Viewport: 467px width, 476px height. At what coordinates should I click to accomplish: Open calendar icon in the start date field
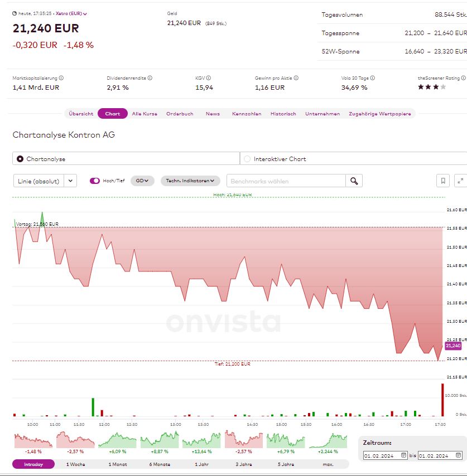(403, 456)
